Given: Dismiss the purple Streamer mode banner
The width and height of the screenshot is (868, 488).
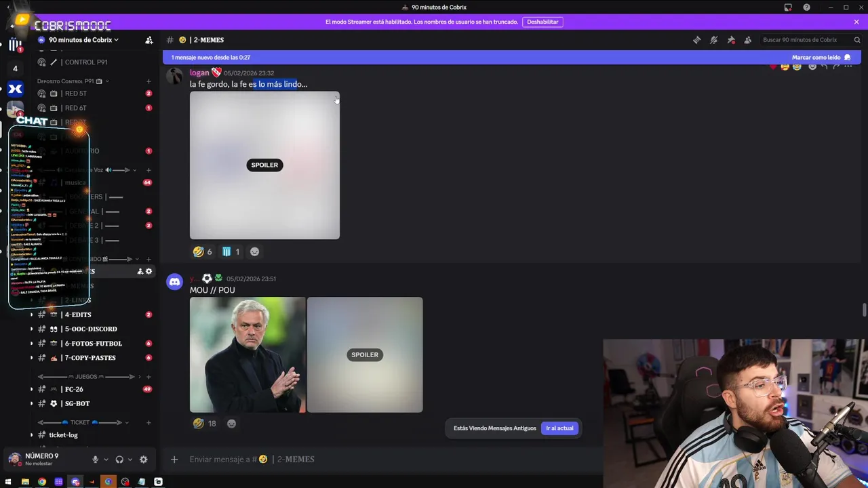Looking at the screenshot, I should click(856, 22).
